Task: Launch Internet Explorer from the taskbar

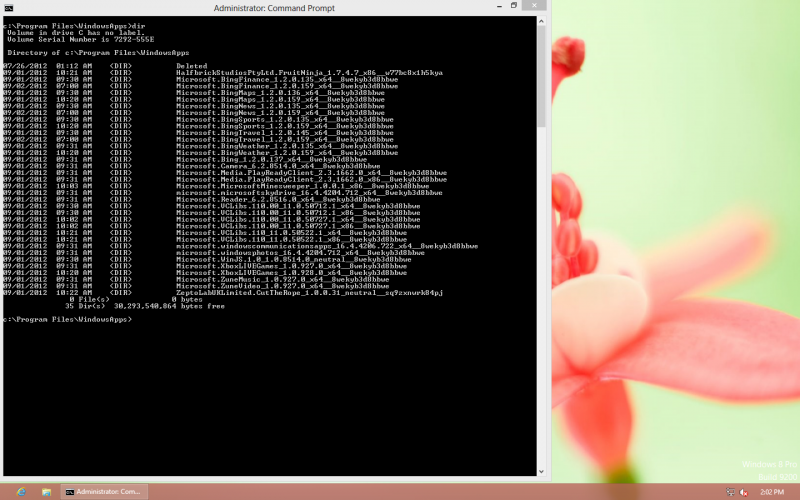Action: coord(21,492)
